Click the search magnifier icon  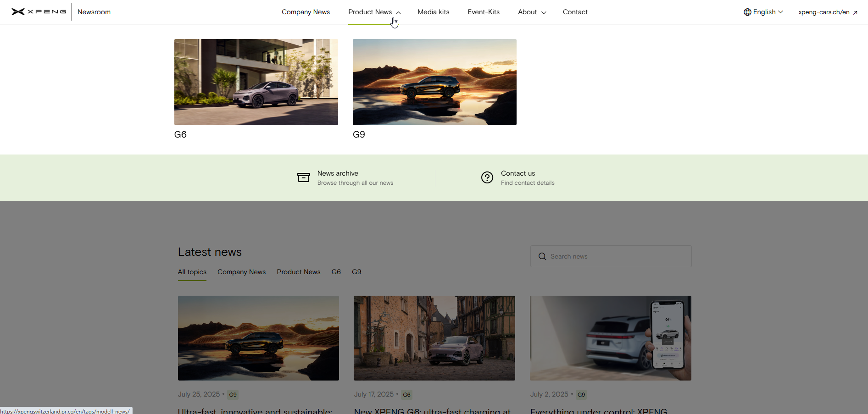[542, 256]
